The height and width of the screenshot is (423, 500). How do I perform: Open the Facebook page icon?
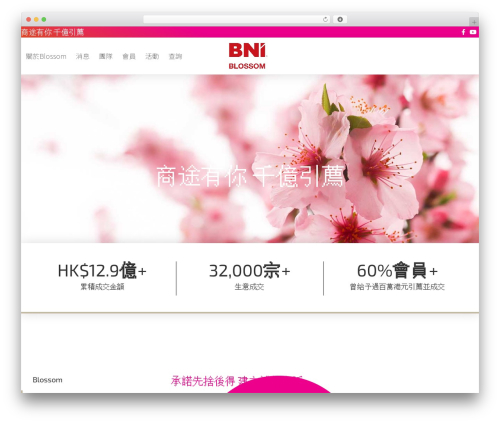[463, 32]
